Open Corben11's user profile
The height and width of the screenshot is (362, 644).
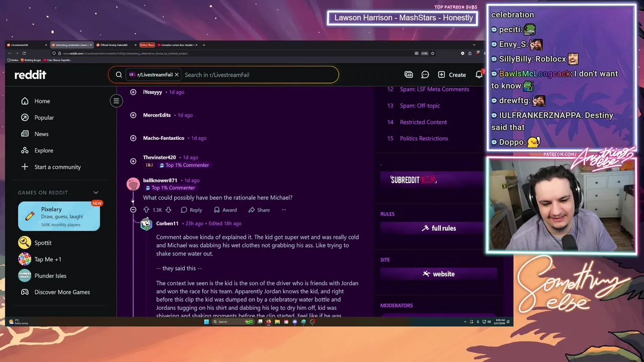click(167, 223)
